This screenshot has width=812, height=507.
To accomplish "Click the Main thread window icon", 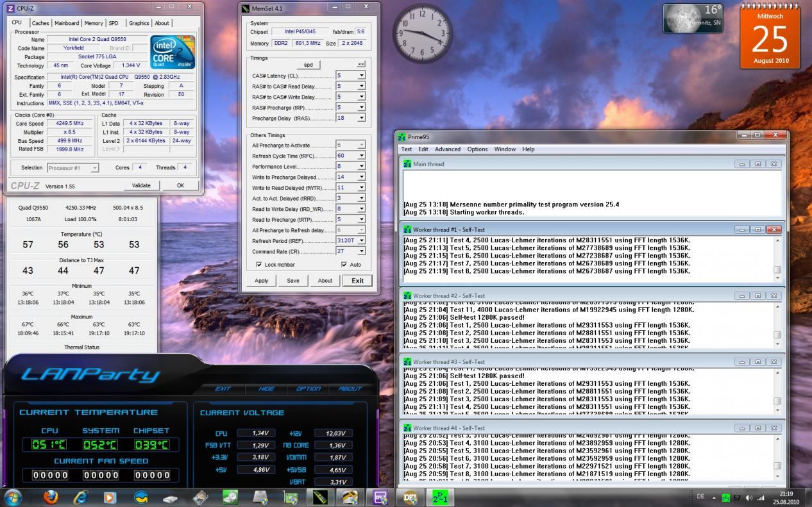I will (407, 164).
